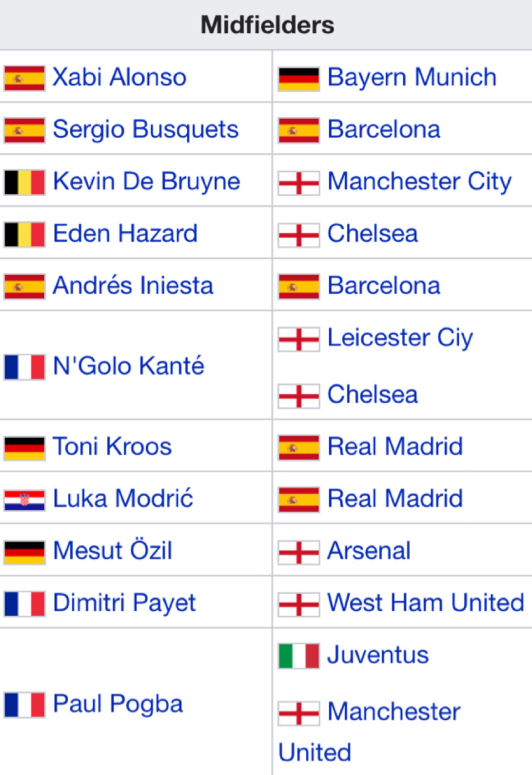The image size is (532, 775).
Task: Click France flag beside Paul Pogba
Action: pyautogui.click(x=25, y=705)
